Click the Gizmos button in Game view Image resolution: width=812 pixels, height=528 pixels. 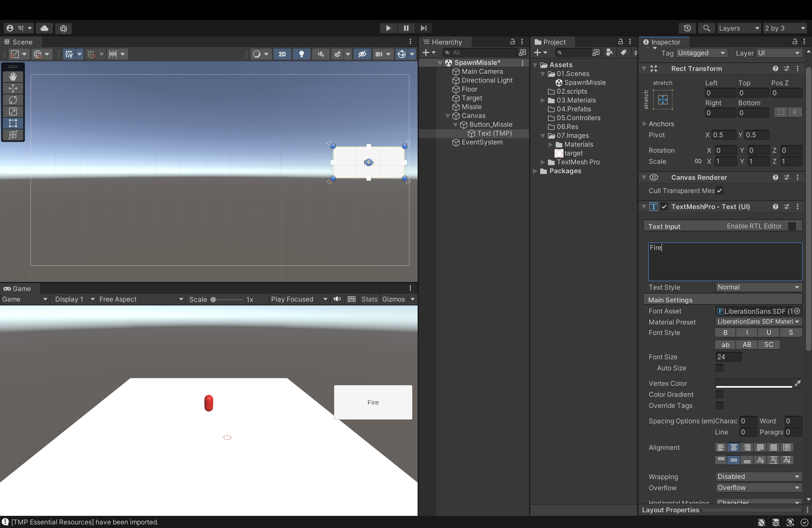394,299
